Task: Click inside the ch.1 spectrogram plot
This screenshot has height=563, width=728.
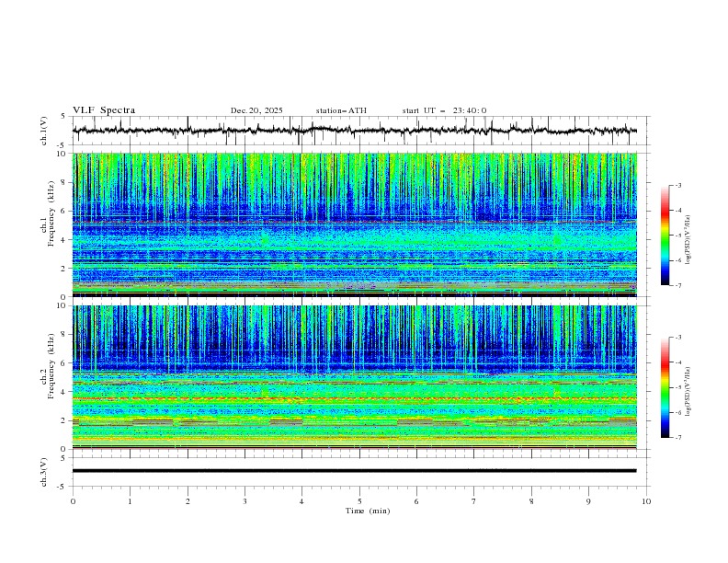Action: pyautogui.click(x=355, y=224)
